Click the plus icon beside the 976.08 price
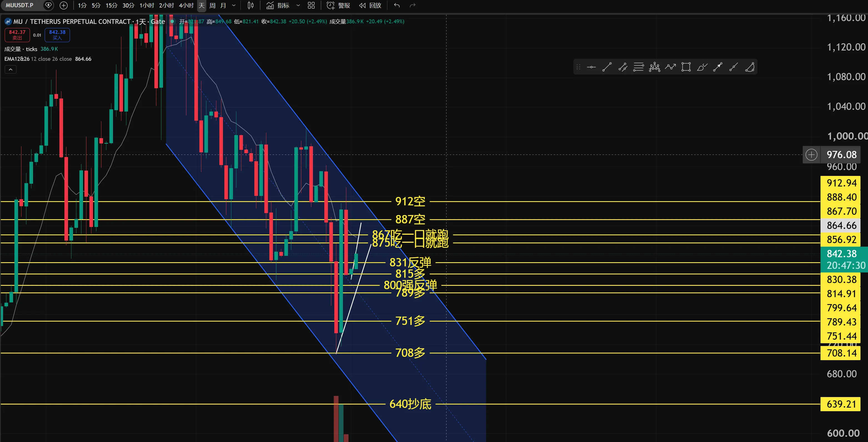This screenshot has height=442, width=868. (x=811, y=155)
